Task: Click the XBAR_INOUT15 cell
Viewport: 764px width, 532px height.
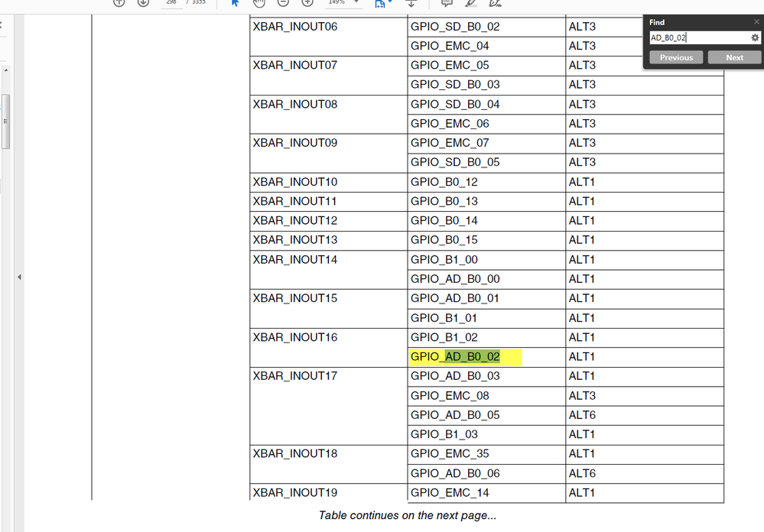Action: 329,309
